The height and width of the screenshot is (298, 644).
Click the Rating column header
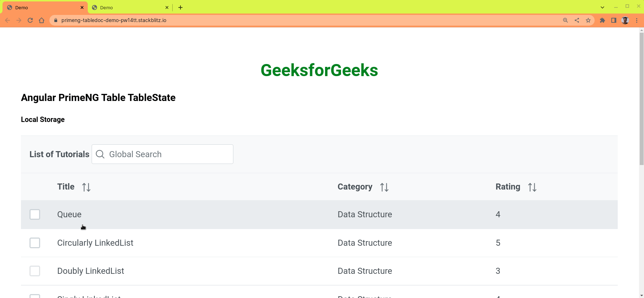(x=552, y=187)
